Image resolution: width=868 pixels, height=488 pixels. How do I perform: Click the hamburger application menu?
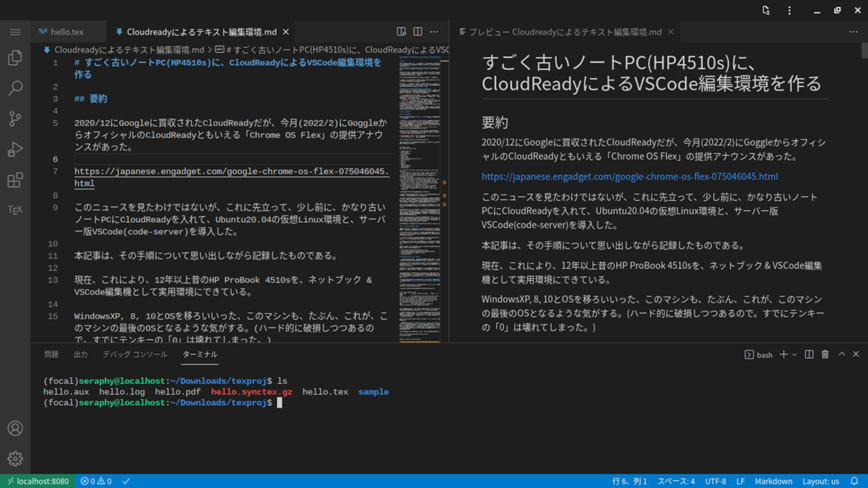tap(15, 32)
